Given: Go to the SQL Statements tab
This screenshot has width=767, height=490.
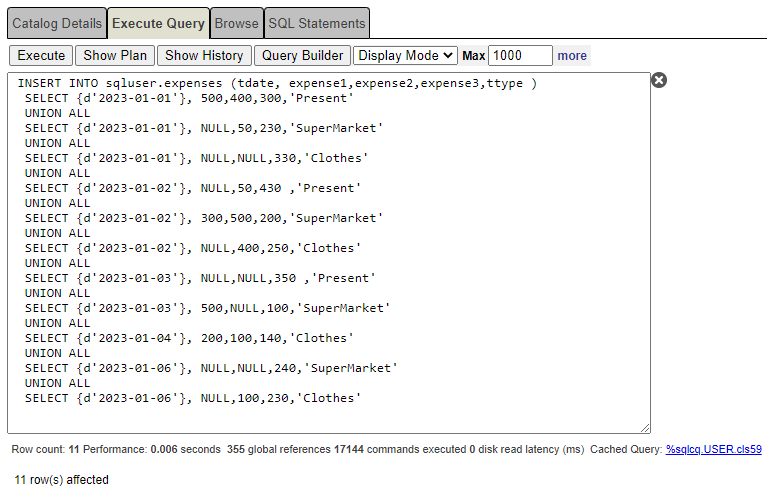Looking at the screenshot, I should pos(317,23).
